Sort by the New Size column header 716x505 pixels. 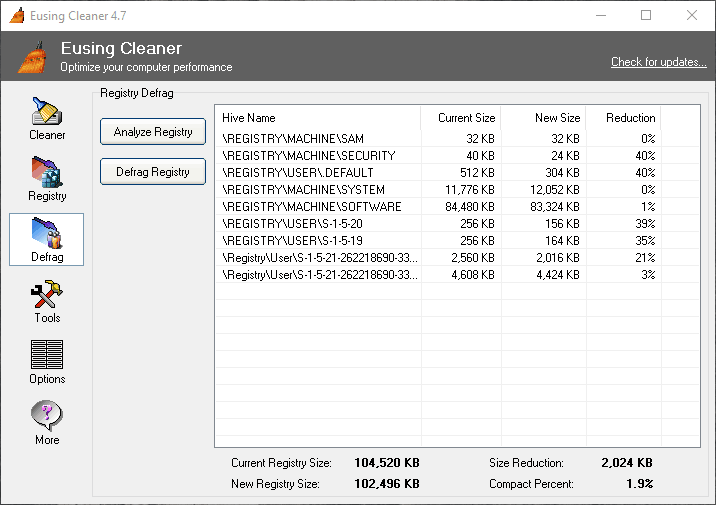[x=543, y=118]
